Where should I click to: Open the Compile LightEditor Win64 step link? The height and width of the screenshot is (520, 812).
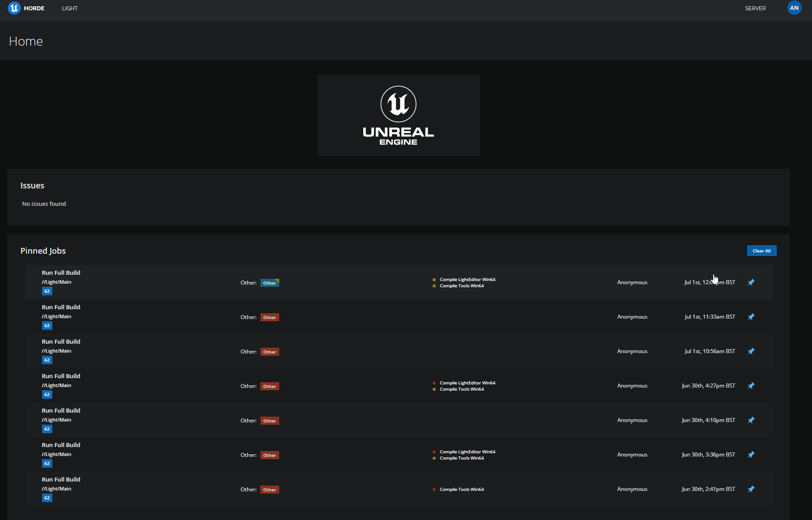click(x=467, y=279)
